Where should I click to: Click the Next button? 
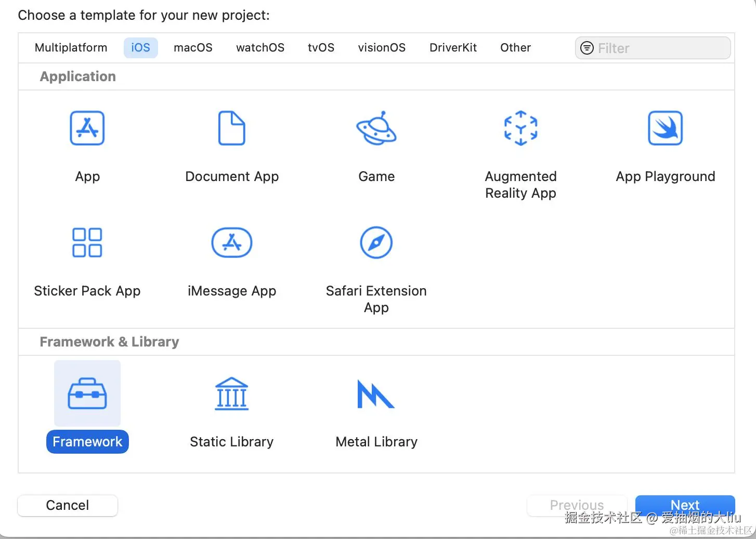click(685, 505)
